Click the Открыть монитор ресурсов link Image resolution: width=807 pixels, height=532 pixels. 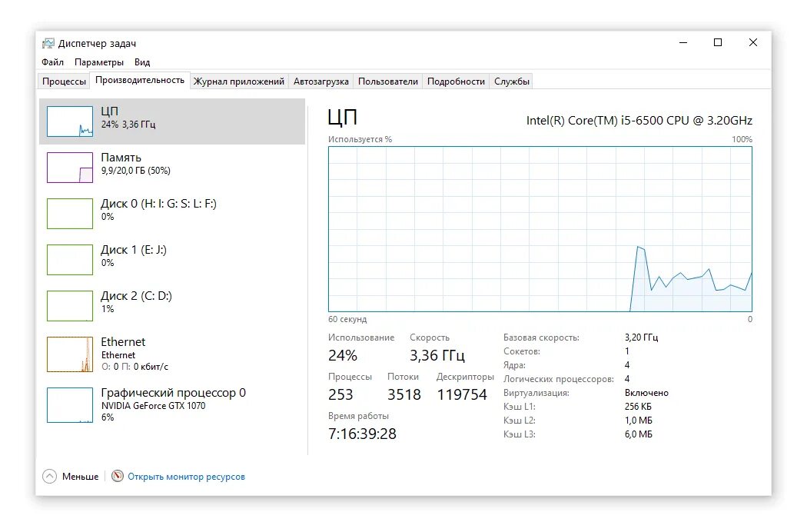tap(186, 477)
